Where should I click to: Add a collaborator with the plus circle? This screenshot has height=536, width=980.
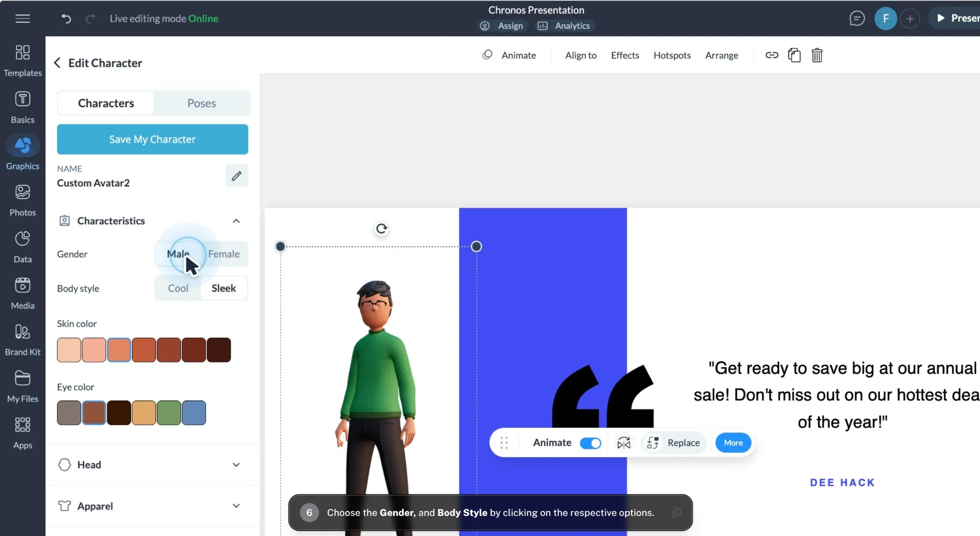point(910,19)
